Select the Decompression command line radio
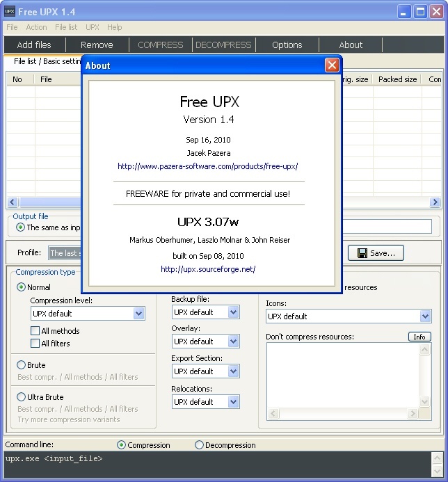This screenshot has height=482, width=448. pyautogui.click(x=199, y=445)
